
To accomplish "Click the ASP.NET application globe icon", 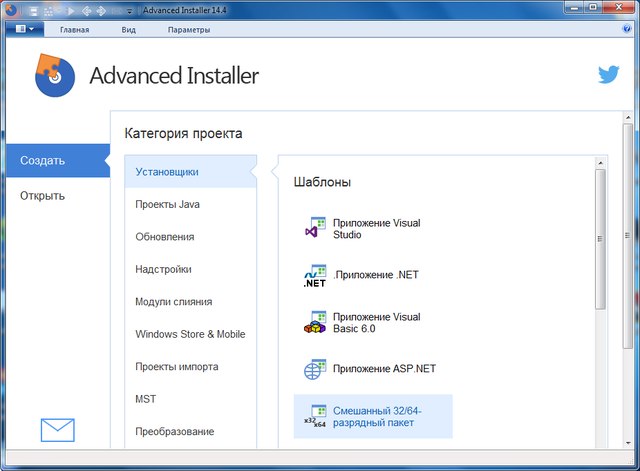I will click(x=315, y=369).
